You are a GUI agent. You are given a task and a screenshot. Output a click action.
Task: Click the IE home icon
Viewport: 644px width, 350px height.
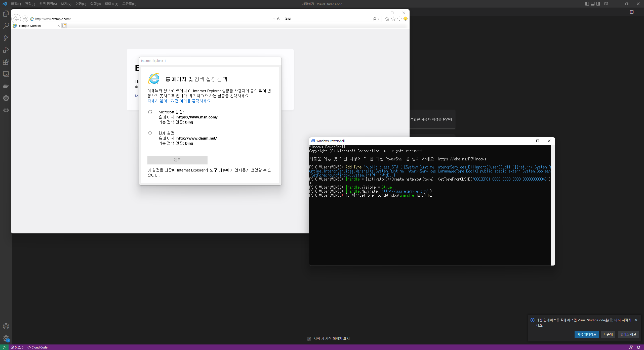387,19
